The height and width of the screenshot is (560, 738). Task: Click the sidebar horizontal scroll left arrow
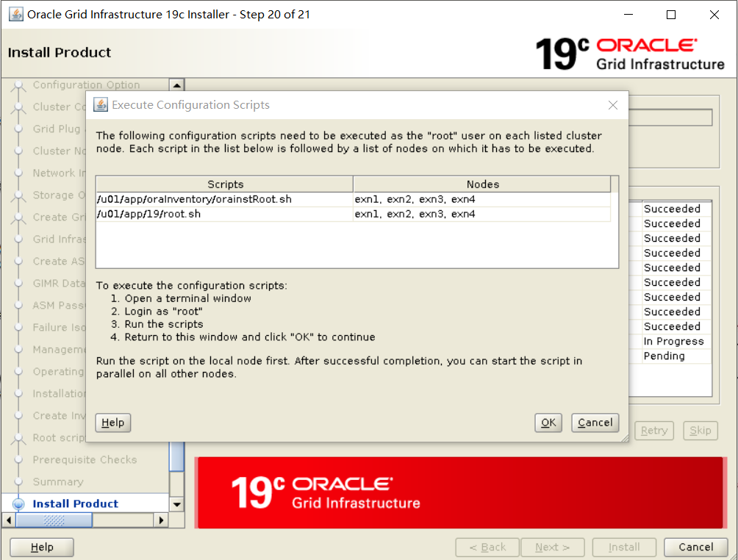click(x=9, y=520)
